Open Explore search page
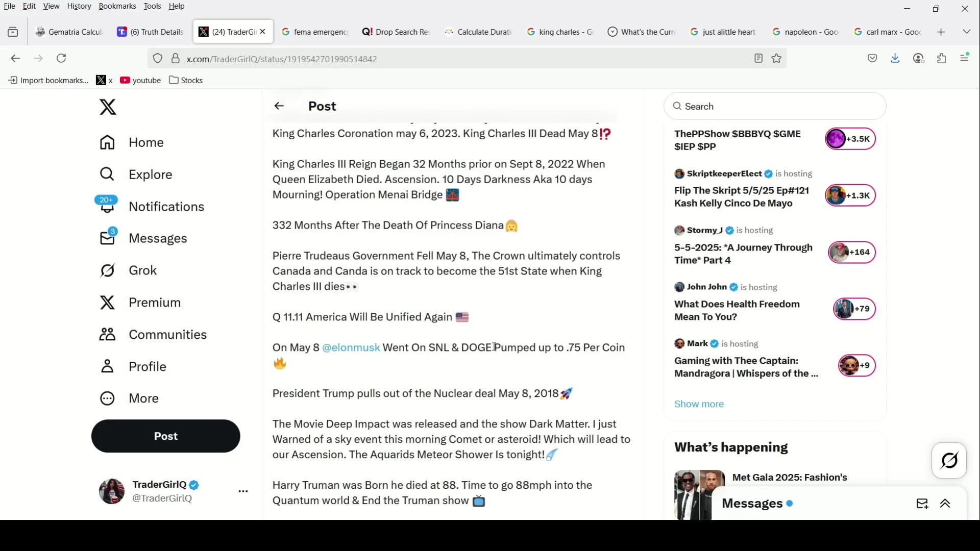The width and height of the screenshot is (980, 551). click(137, 176)
